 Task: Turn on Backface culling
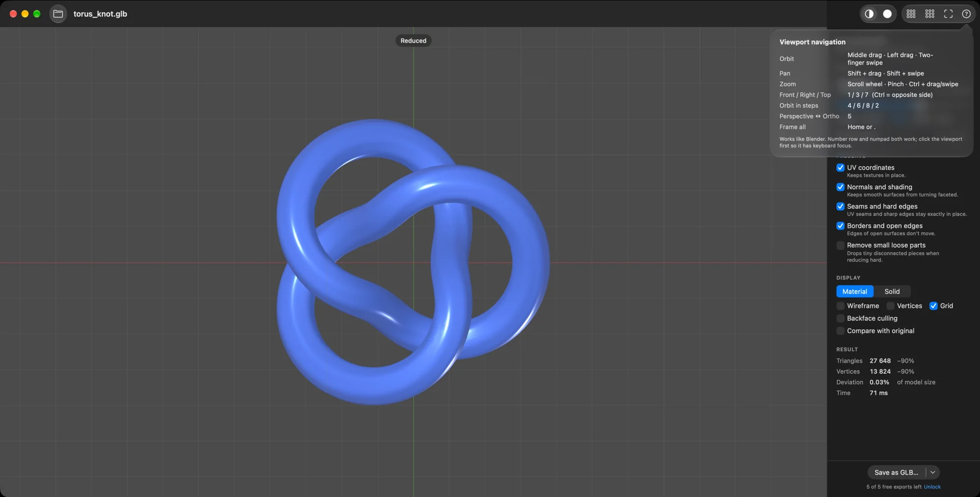[840, 318]
